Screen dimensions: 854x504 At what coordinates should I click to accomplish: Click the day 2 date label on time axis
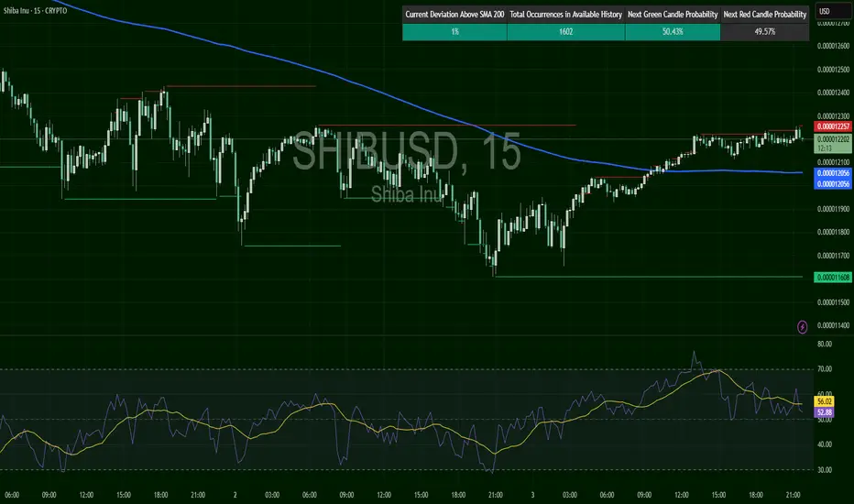pos(235,495)
